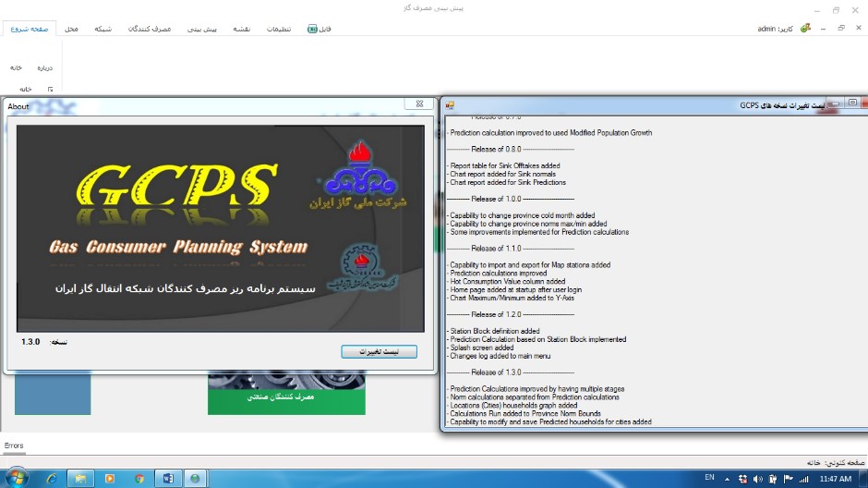Viewport: 868px width, 488px height.
Task: Open Google Chrome from the taskbar
Action: tap(139, 479)
